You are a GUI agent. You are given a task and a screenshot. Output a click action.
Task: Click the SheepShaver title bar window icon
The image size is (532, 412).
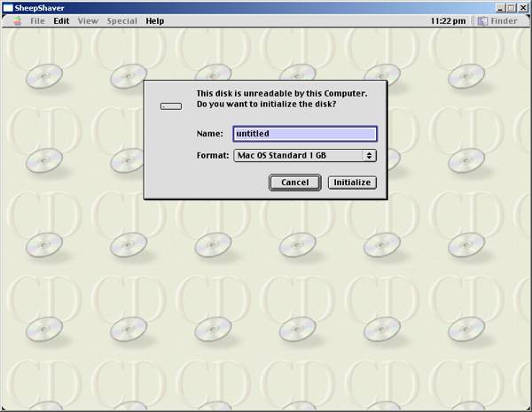point(7,7)
